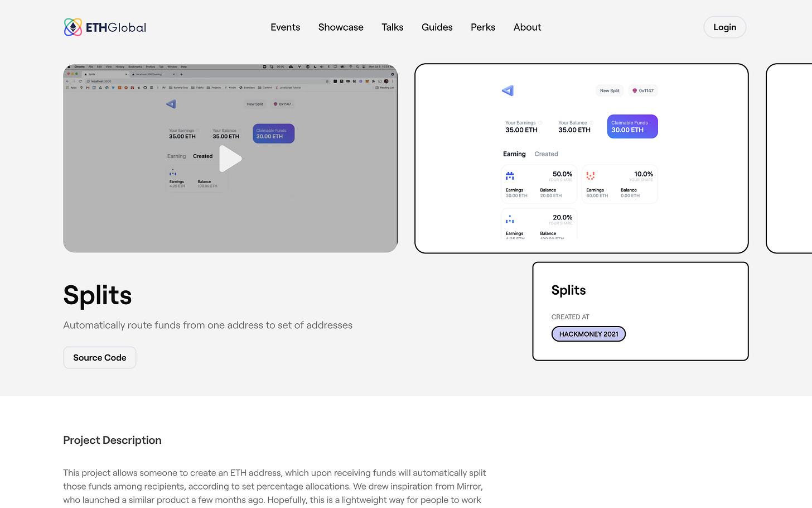The height and width of the screenshot is (508, 812).
Task: Click the red 10.0% share split icon
Action: tap(591, 176)
